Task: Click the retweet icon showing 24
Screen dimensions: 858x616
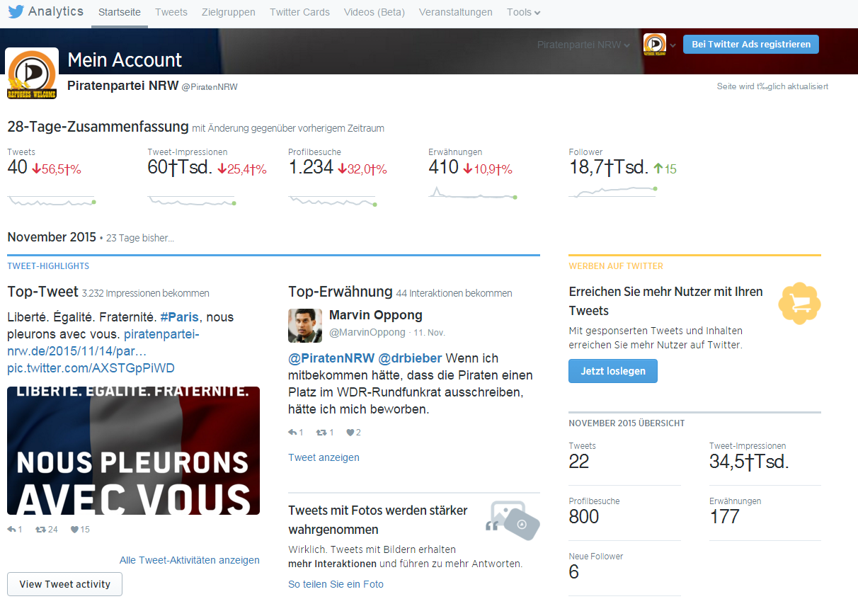Action: [40, 530]
